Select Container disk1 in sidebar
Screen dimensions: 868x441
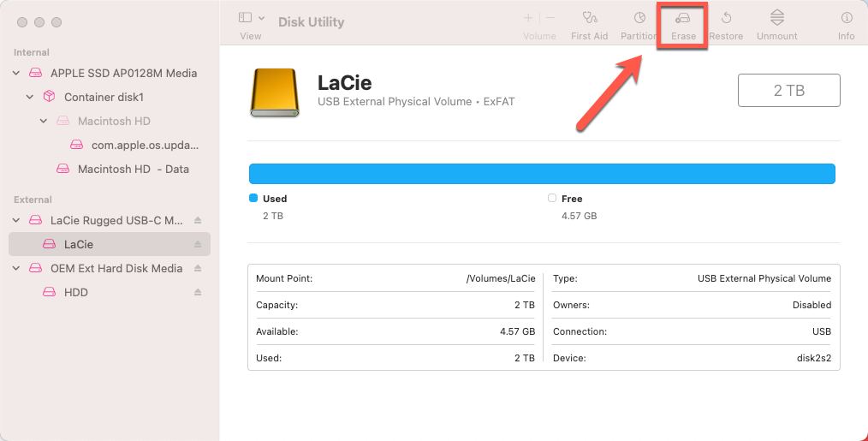(x=110, y=97)
